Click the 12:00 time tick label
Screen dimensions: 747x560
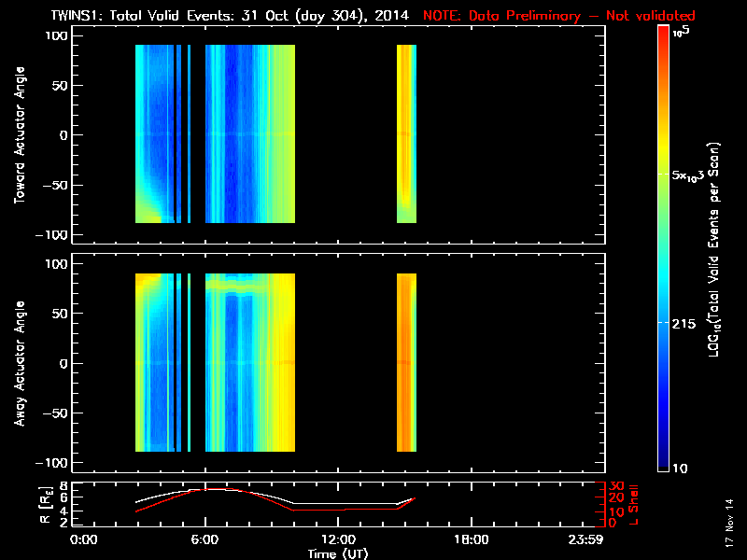coord(337,539)
